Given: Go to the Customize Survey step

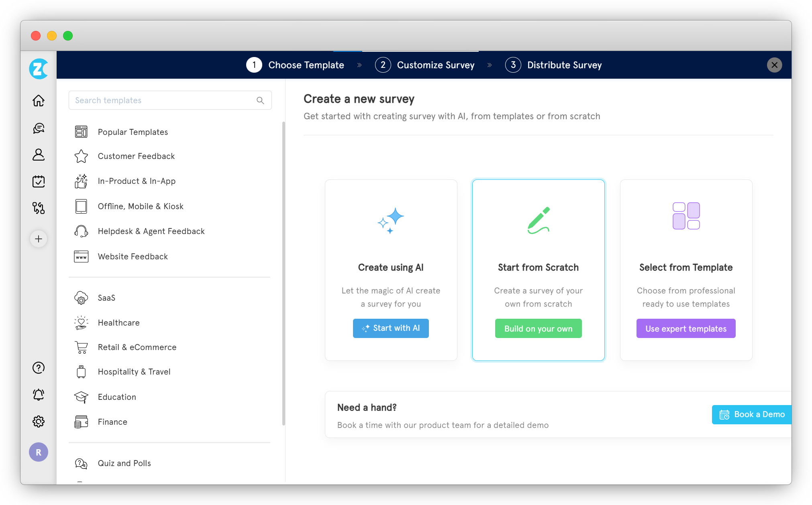Looking at the screenshot, I should click(x=425, y=65).
